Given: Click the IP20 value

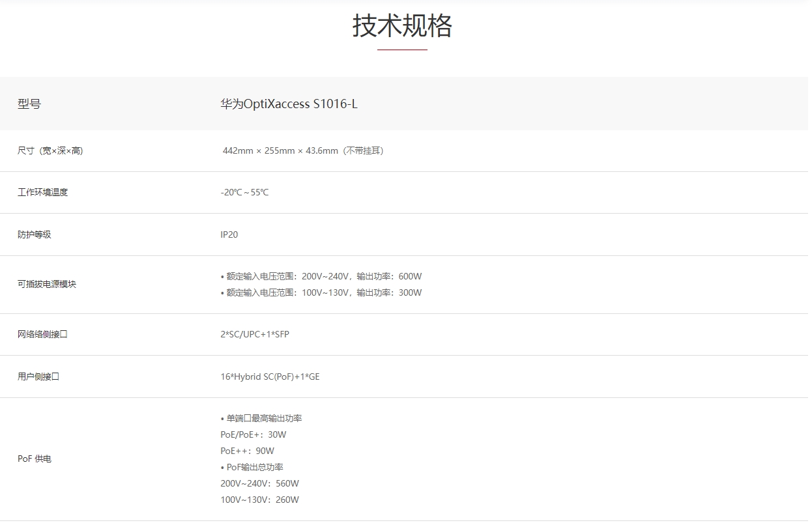Looking at the screenshot, I should 229,234.
